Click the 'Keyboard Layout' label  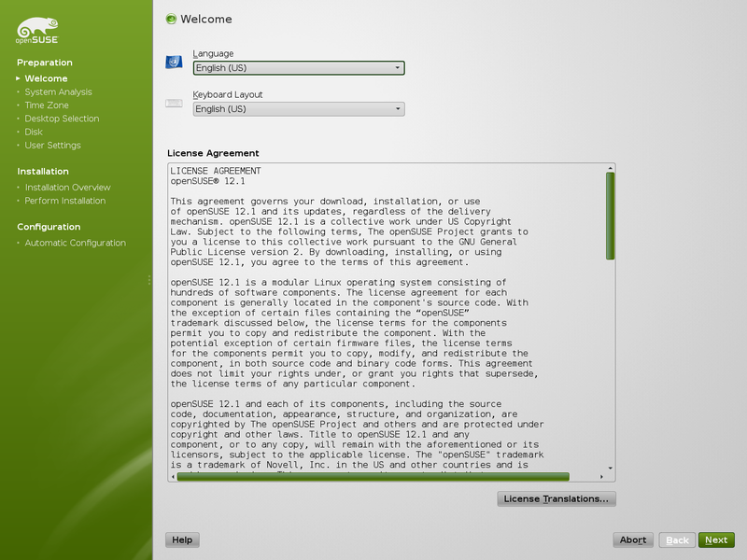(228, 95)
